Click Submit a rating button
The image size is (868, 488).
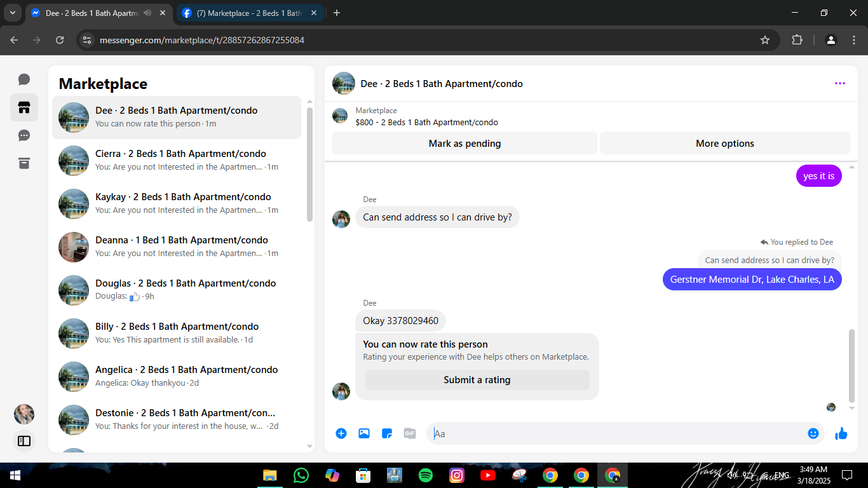(477, 380)
